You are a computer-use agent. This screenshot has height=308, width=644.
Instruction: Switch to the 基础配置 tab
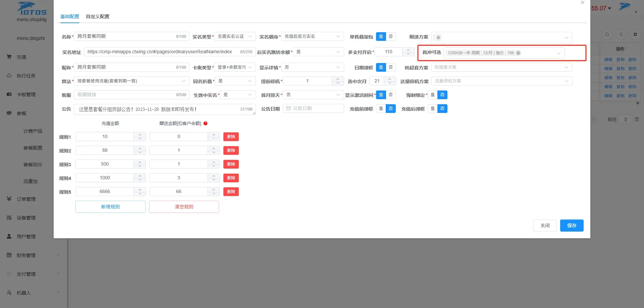(70, 16)
